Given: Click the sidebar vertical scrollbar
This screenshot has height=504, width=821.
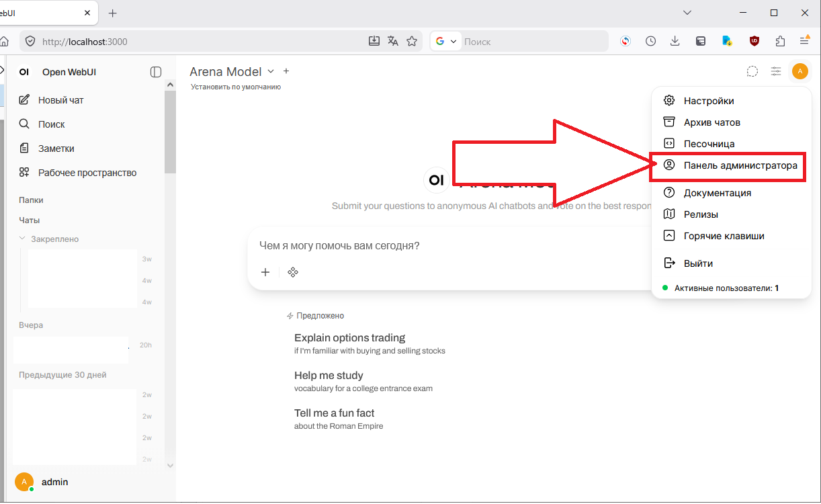Looking at the screenshot, I should [170, 131].
